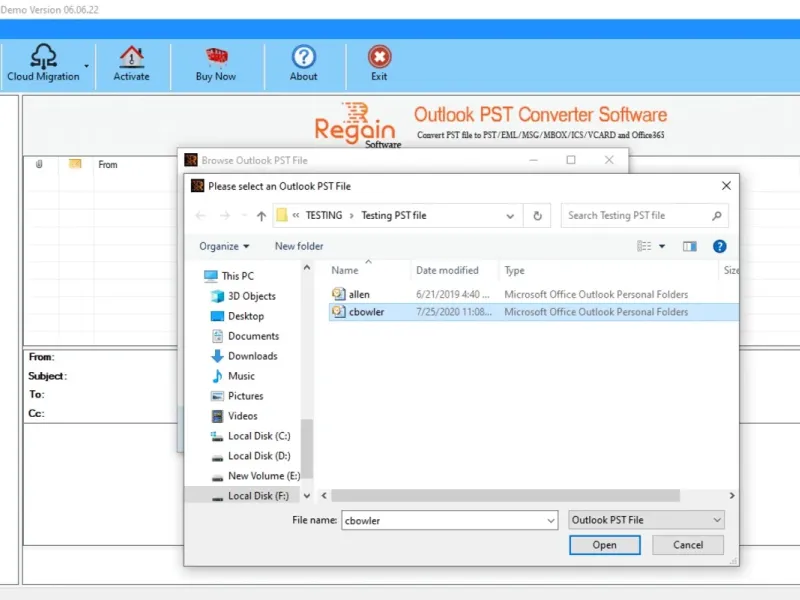Go up one folder level
This screenshot has height=600, width=800.
tap(261, 216)
